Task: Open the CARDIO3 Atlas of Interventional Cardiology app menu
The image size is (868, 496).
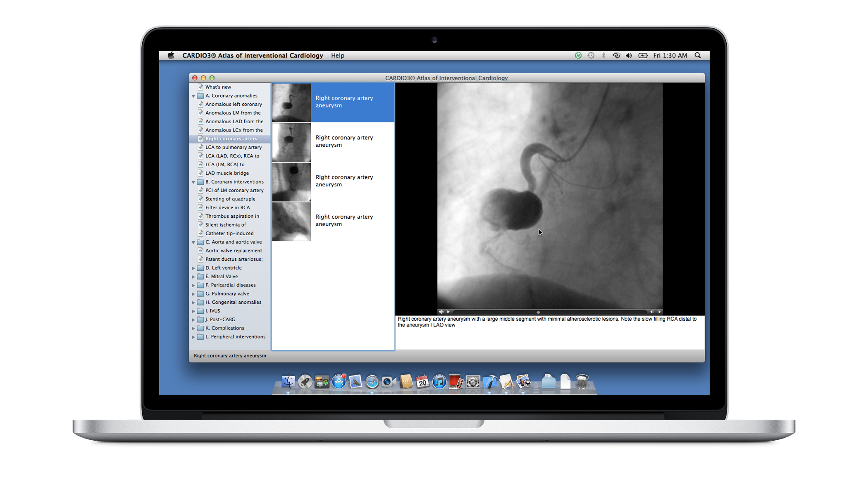Action: (x=253, y=55)
